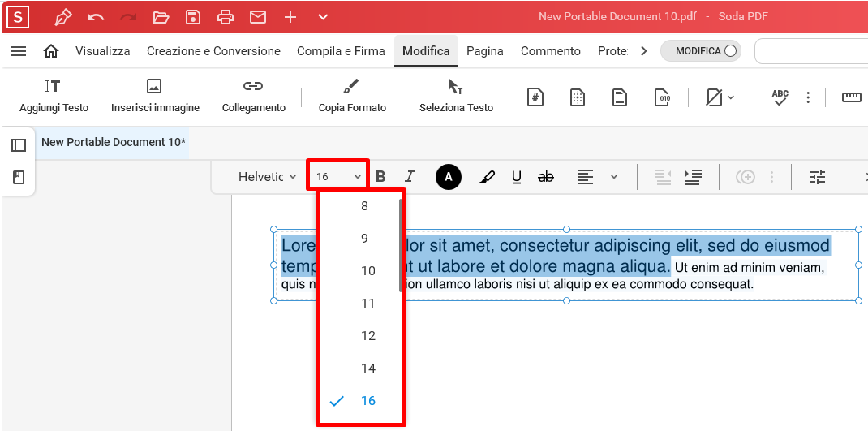Toggle italic formatting
This screenshot has width=868, height=431.
tap(410, 177)
